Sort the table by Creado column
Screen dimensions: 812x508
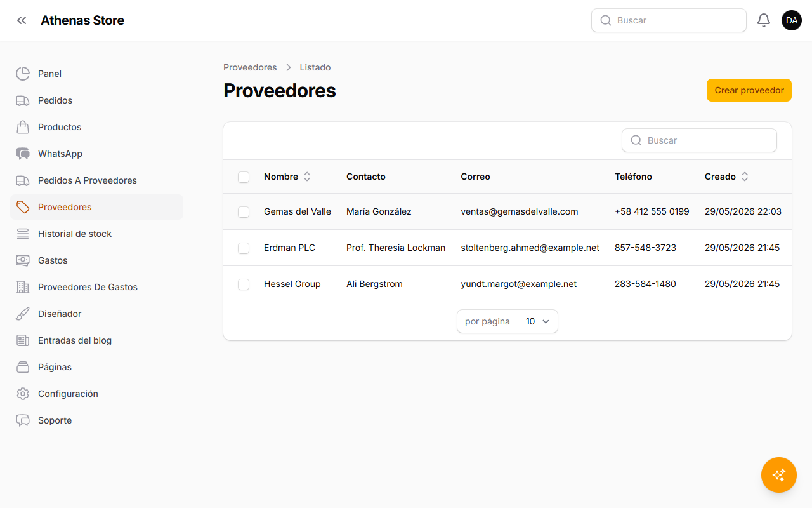click(x=726, y=177)
